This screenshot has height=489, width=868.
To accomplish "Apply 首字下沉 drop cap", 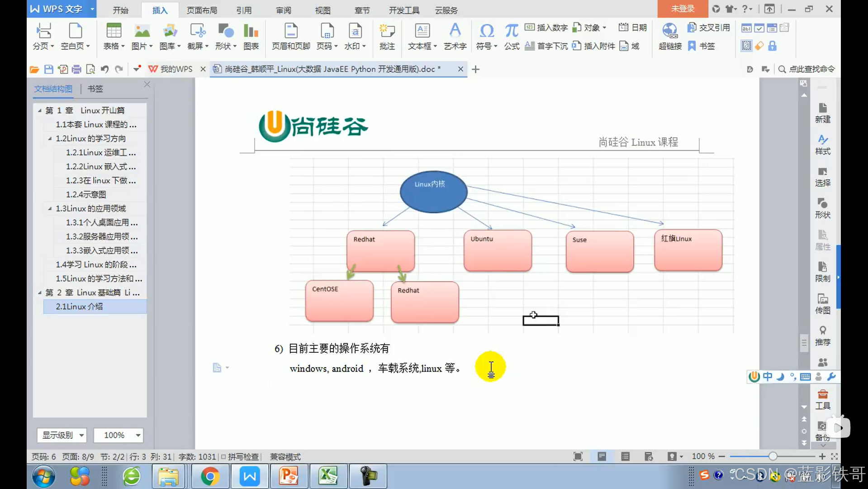I will 546,46.
